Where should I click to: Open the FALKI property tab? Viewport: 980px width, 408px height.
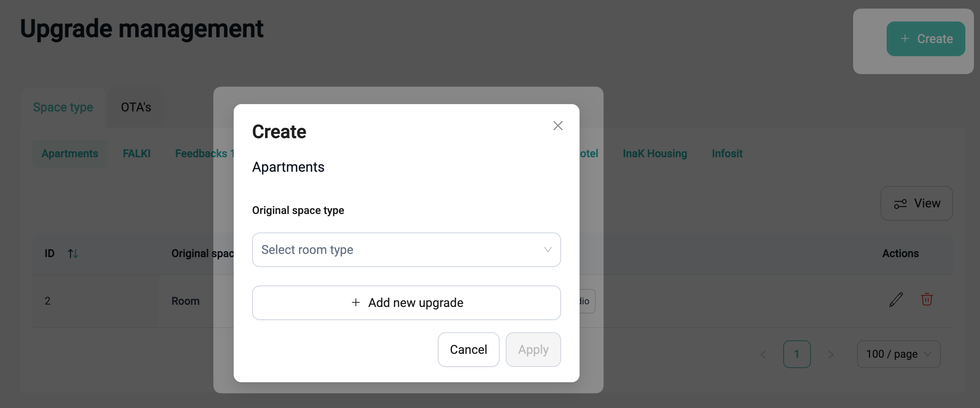(136, 153)
